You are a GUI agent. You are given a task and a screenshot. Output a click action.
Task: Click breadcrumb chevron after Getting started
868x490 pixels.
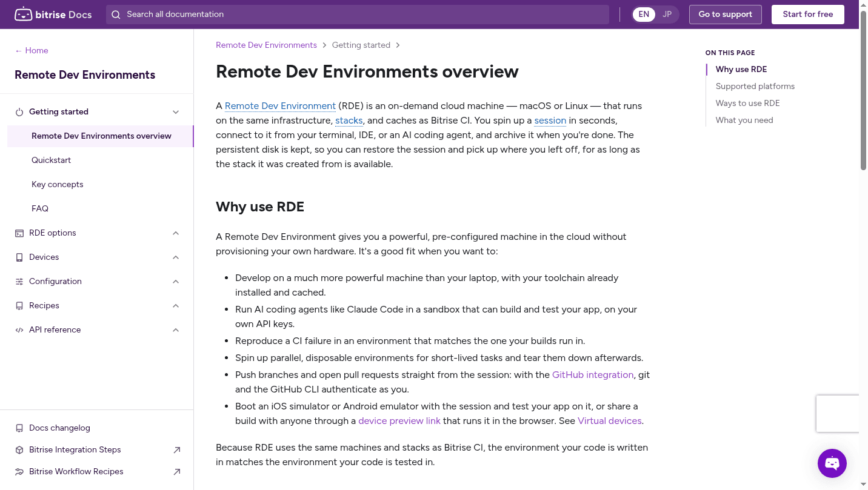[398, 45]
